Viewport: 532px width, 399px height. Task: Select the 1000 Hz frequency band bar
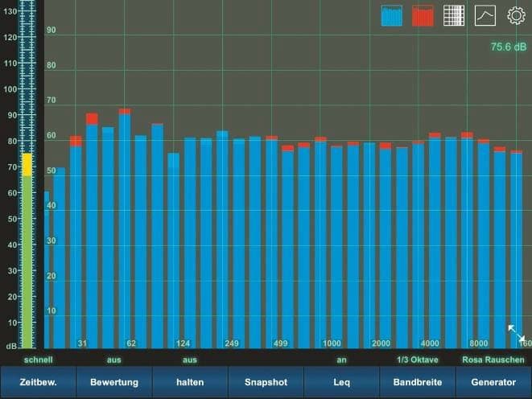(320, 241)
